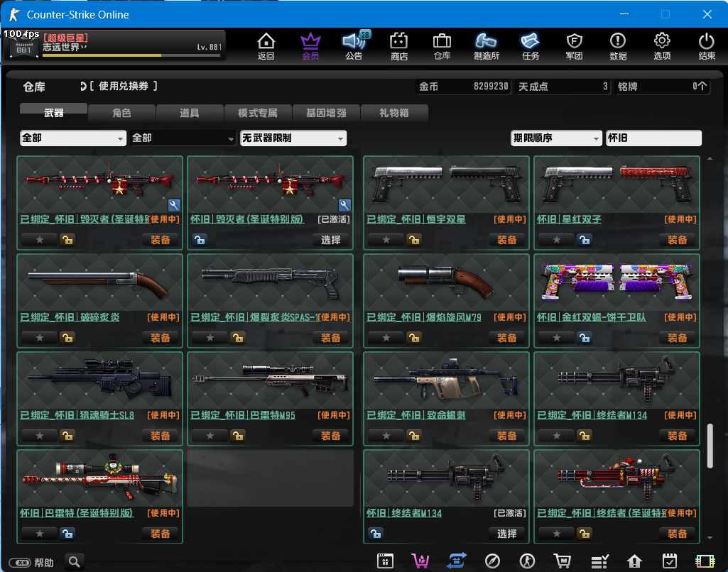Screen dimensions: 728x572
Task: Toggle lock icon on 金红双蝎-饼干卫队 card
Action: point(584,338)
